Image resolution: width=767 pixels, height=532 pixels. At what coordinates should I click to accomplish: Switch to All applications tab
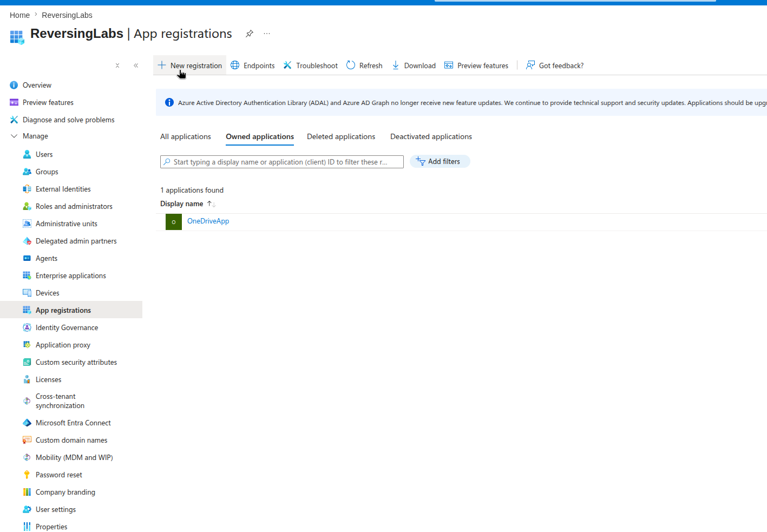[x=186, y=136]
